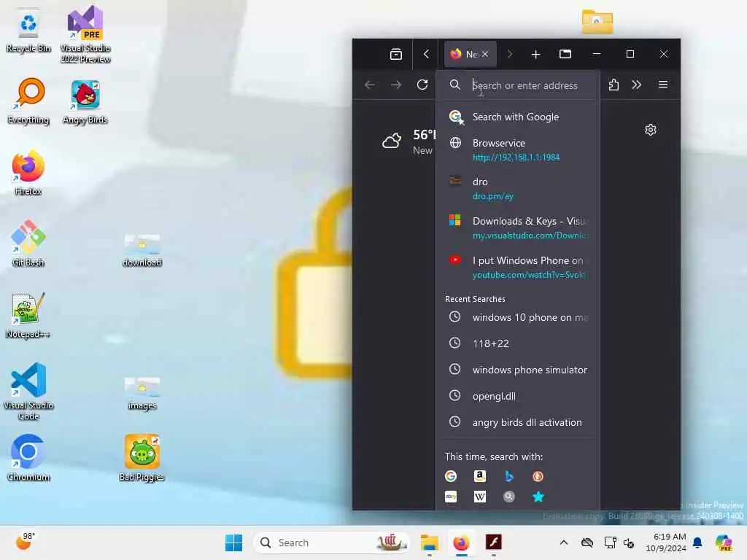Close the New Tab tab
747x560 pixels.
coord(485,54)
